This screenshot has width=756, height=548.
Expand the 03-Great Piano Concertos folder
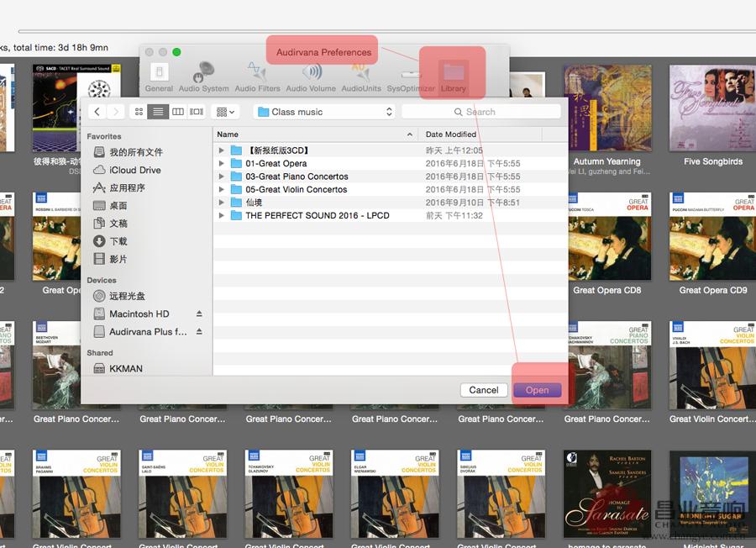222,177
